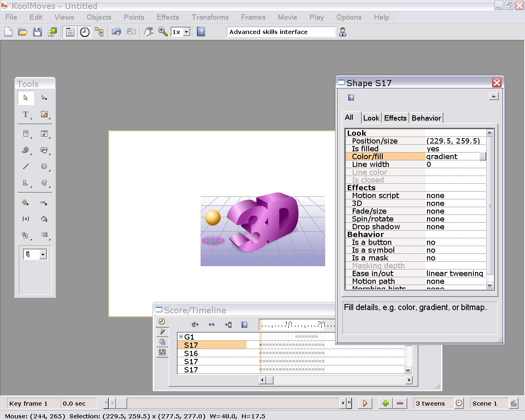
Task: Click the Save disk icon in toolbar
Action: click(x=37, y=32)
